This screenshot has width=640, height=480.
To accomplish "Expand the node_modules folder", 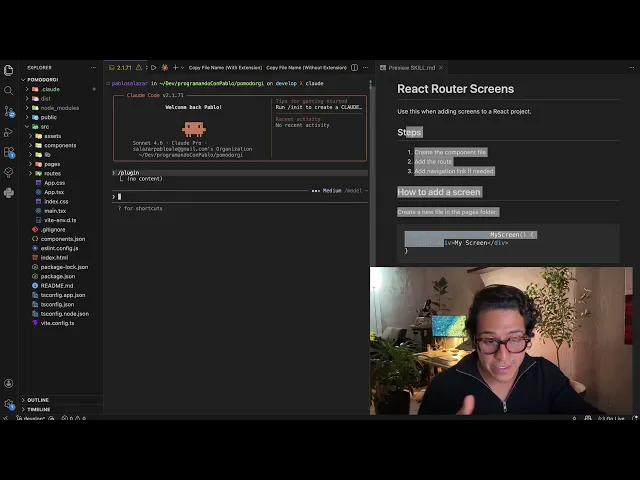I will point(61,108).
